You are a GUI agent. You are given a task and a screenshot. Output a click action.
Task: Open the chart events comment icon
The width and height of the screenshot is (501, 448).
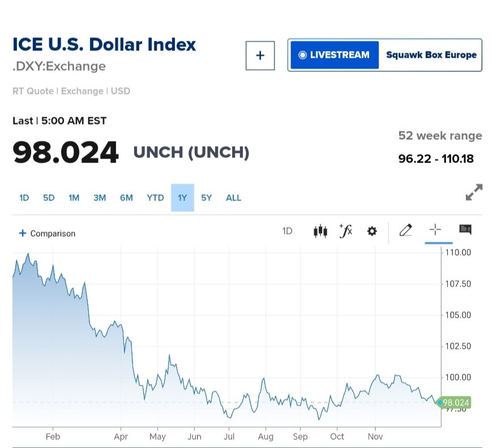point(465,229)
